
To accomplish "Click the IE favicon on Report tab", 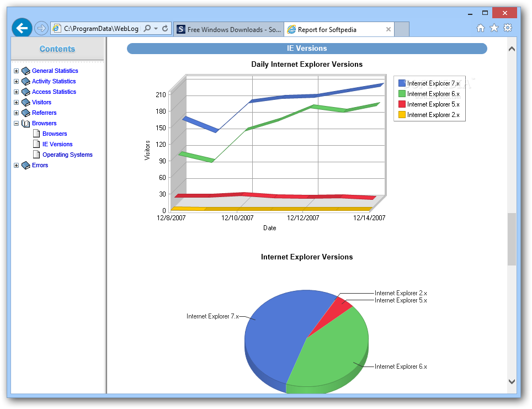I will click(291, 29).
